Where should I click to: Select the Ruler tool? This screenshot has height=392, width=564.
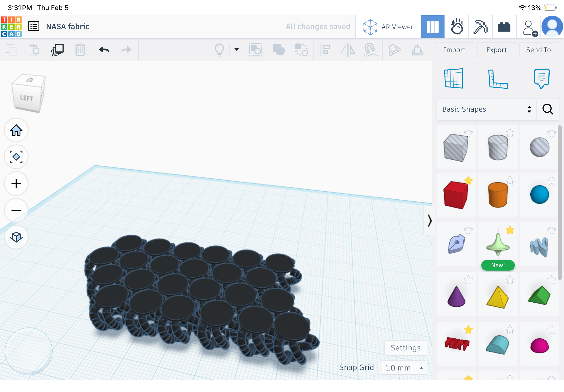coord(498,79)
